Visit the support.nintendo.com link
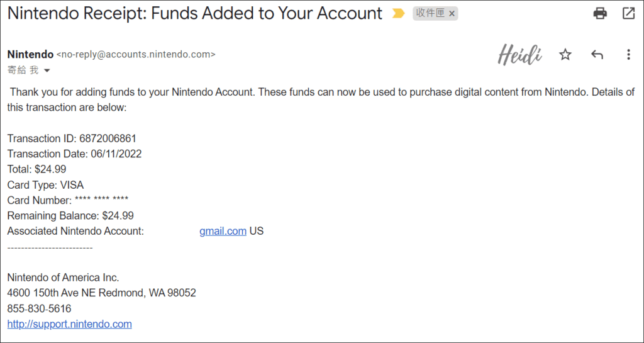Screen dimensions: 644x343 69,324
